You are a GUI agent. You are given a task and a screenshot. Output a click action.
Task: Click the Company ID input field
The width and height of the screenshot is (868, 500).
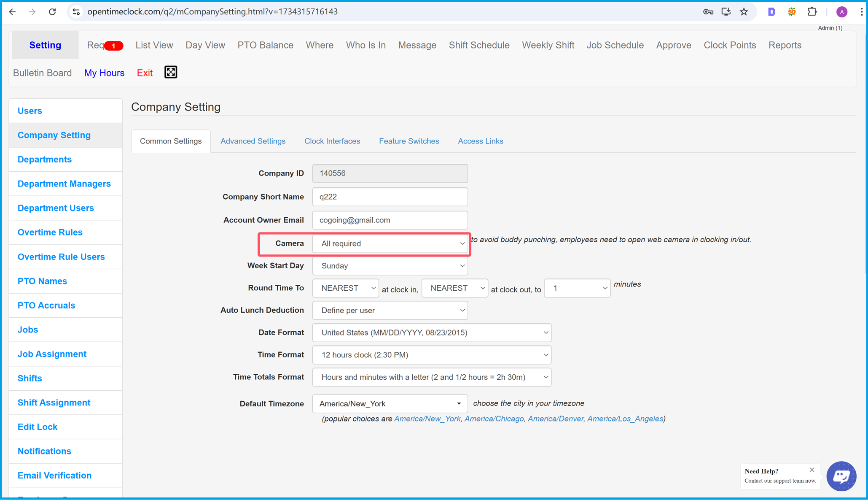coord(390,173)
